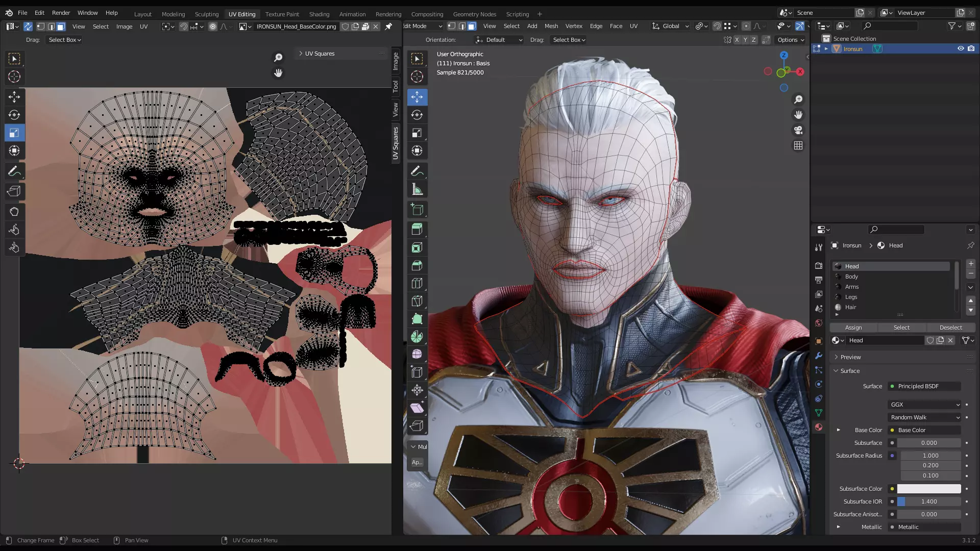
Task: Toggle X axis mirror in 3D viewport
Action: tap(737, 40)
